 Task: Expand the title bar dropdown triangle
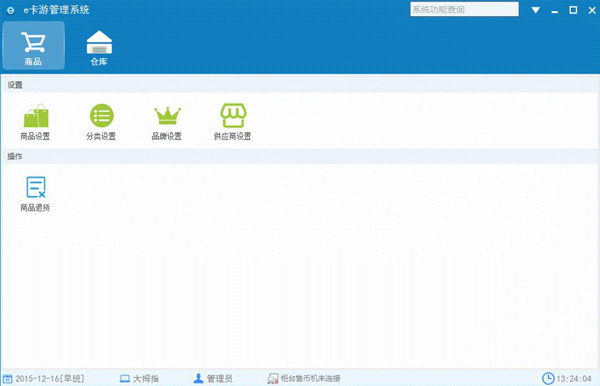[536, 10]
